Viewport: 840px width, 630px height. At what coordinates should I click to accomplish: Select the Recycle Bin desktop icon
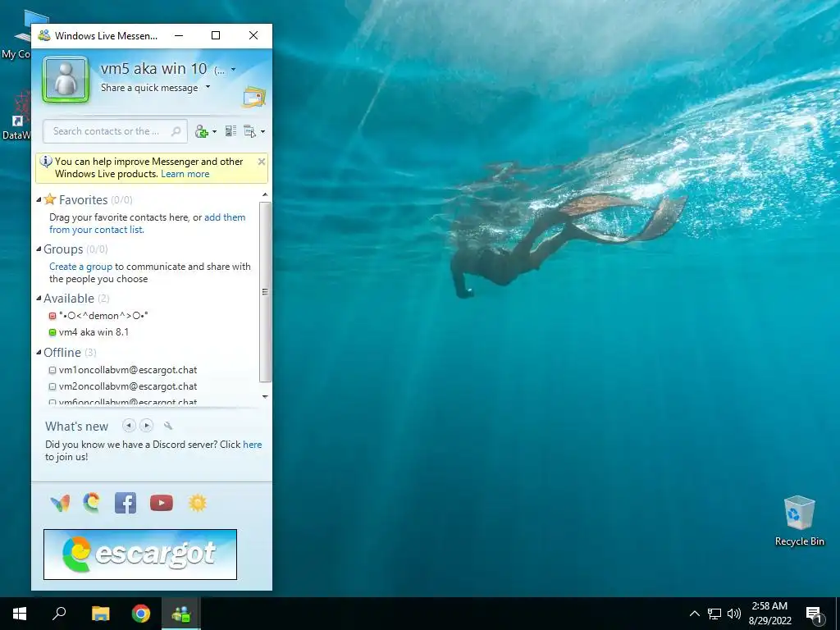[799, 521]
